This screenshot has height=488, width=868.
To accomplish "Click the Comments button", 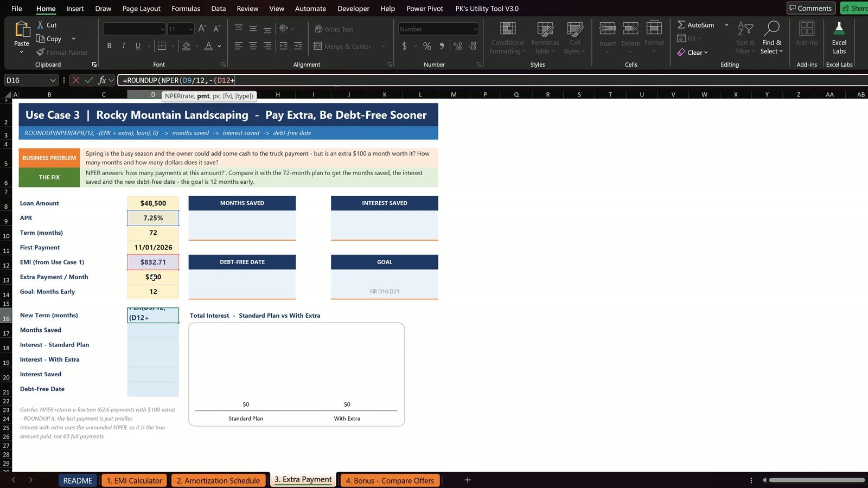I will tap(811, 8).
